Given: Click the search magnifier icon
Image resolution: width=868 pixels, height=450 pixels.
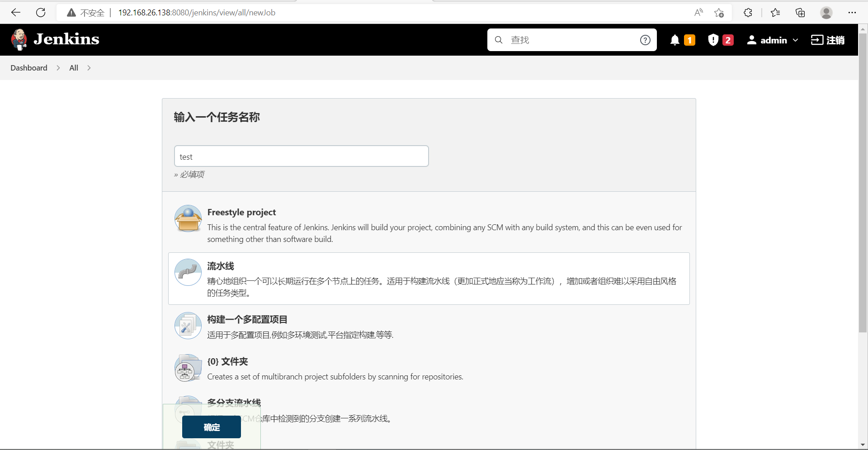Looking at the screenshot, I should click(x=499, y=40).
